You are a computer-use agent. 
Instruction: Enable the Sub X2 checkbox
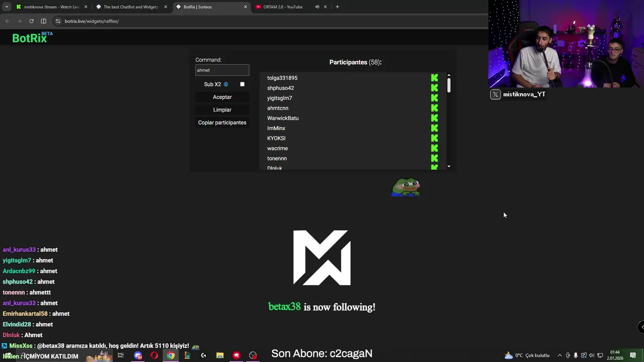point(242,84)
